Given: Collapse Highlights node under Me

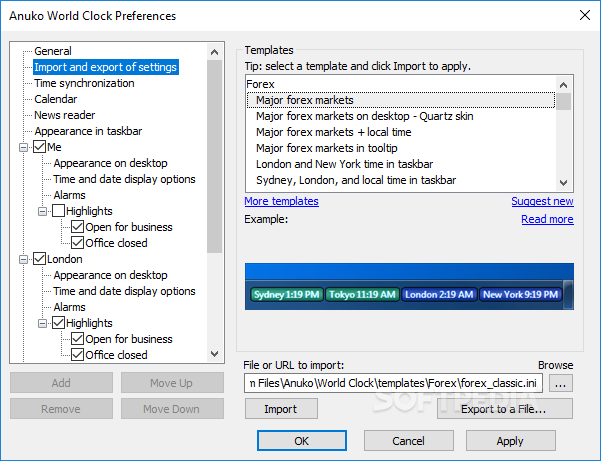Looking at the screenshot, I should click(43, 211).
